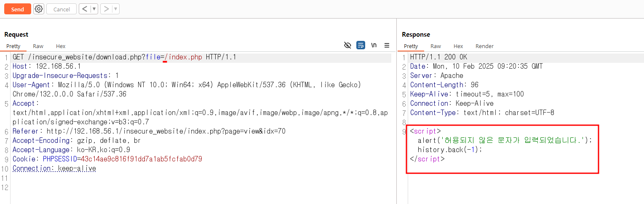Expand the forward history dropdown arrow
This screenshot has width=644, height=204.
click(x=116, y=9)
